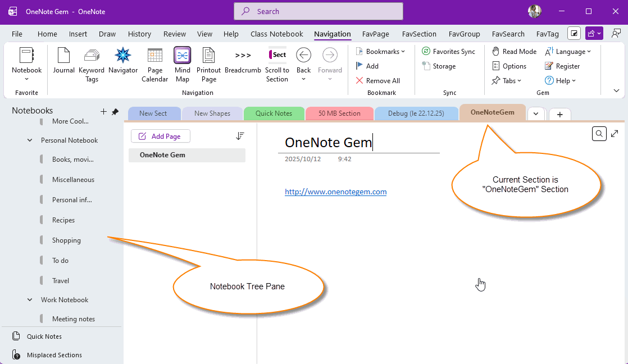Add a new bookmark
Image resolution: width=628 pixels, height=364 pixels.
[x=367, y=66]
